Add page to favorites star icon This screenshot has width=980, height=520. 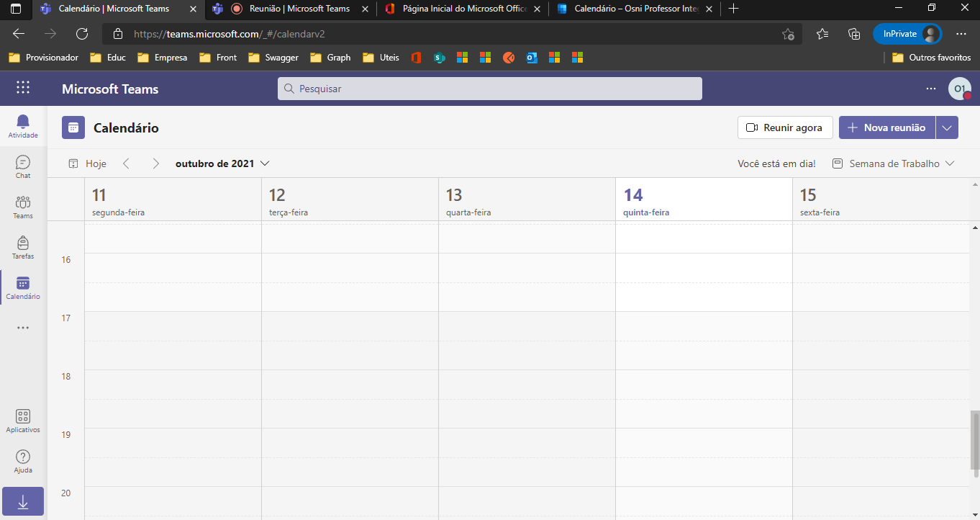point(788,34)
